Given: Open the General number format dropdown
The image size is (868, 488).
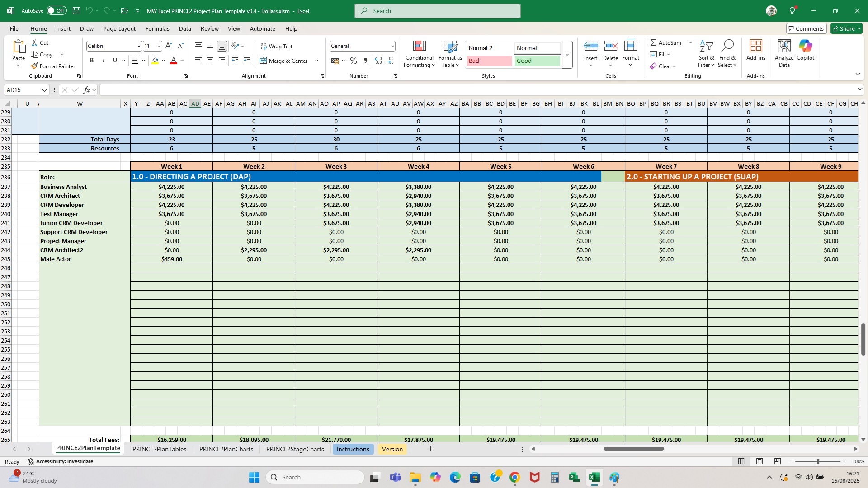Looking at the screenshot, I should (x=392, y=46).
